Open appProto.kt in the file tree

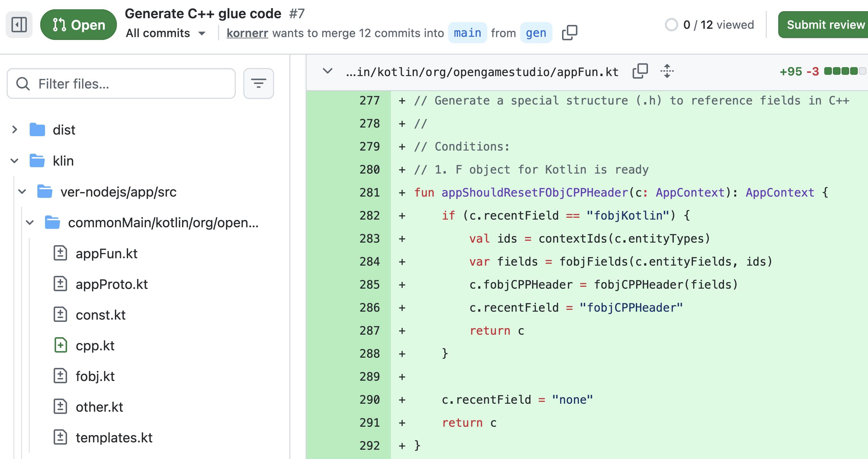tap(111, 284)
